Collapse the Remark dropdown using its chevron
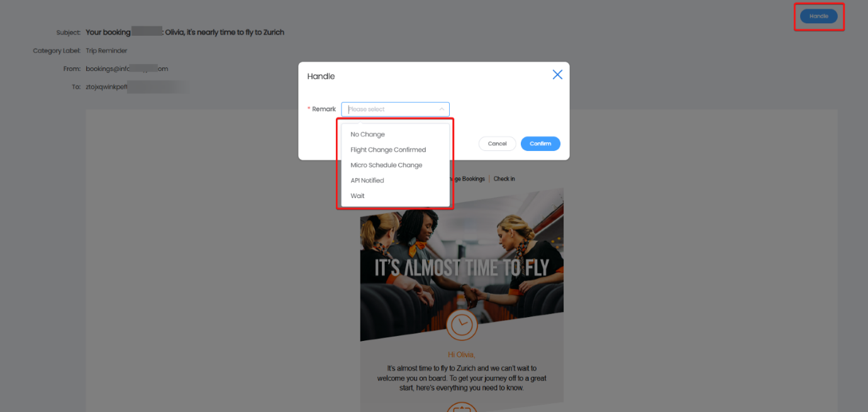Viewport: 868px width, 412px height. click(442, 109)
